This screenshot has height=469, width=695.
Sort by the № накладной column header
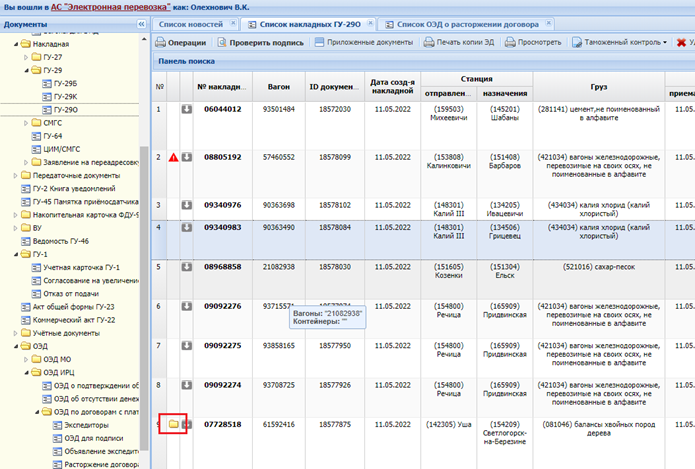223,87
